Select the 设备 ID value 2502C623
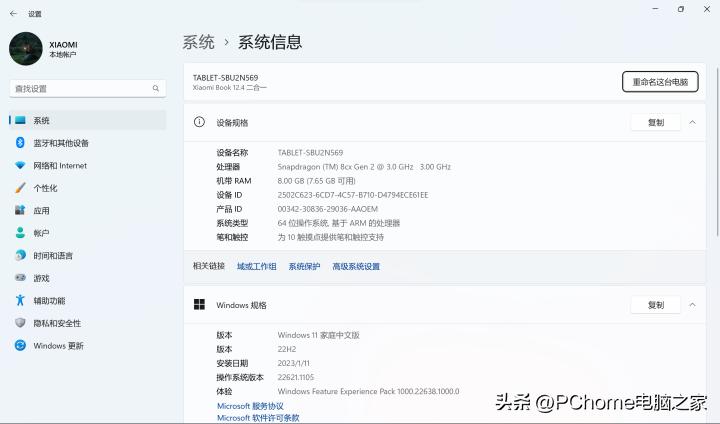The width and height of the screenshot is (720, 424). click(353, 195)
